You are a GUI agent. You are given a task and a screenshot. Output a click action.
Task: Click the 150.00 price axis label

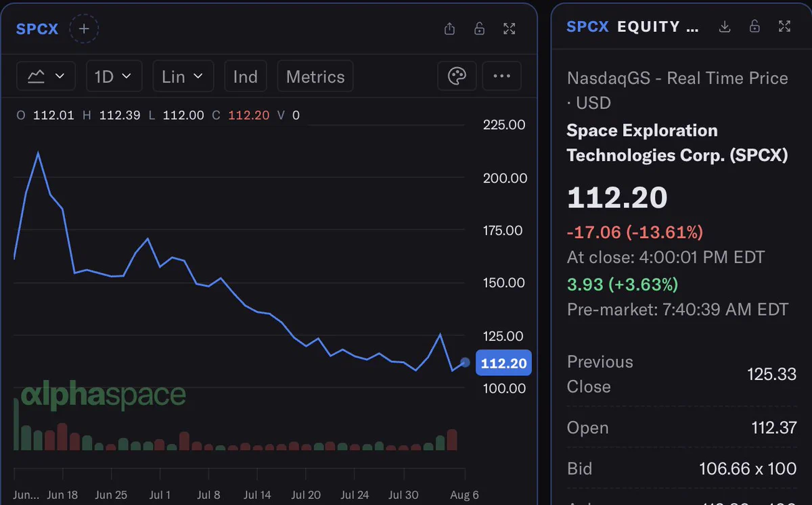click(505, 283)
